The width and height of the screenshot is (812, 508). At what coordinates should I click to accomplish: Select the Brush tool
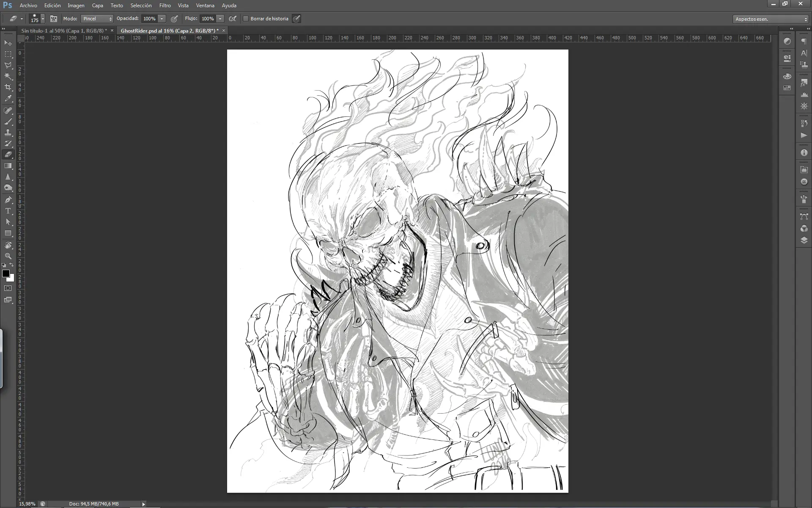(x=8, y=121)
